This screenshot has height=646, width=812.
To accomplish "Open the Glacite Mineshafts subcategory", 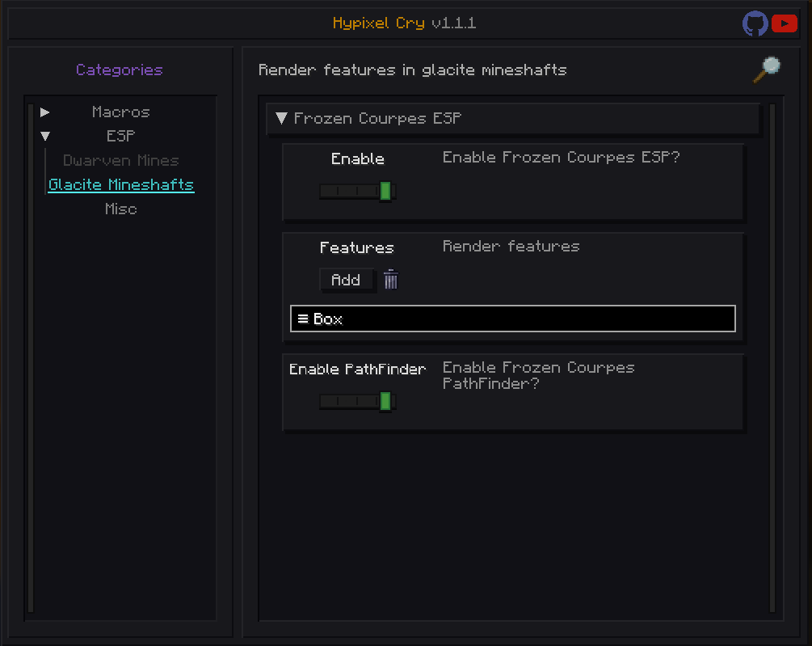I will pos(121,185).
